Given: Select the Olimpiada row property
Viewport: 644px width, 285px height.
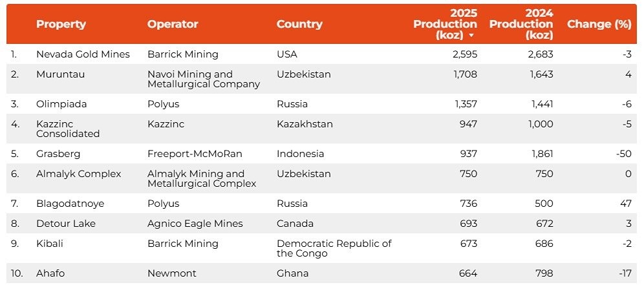Looking at the screenshot, I should tap(61, 104).
